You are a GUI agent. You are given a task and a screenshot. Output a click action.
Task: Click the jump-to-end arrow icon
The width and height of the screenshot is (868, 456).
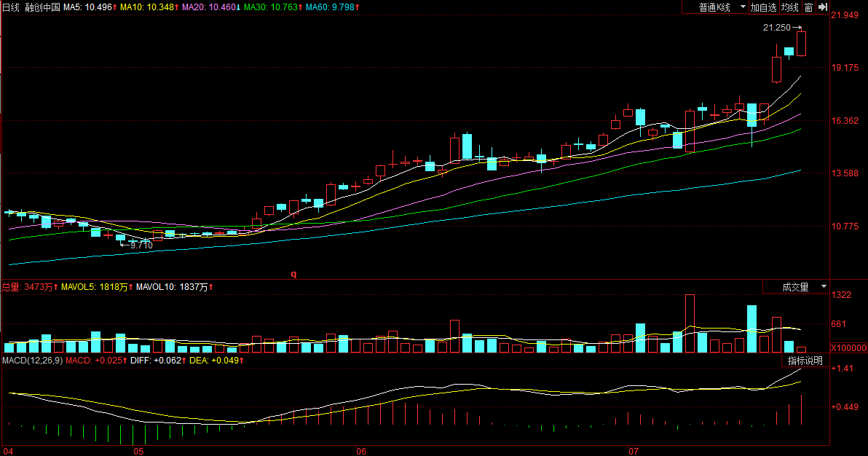coord(823,7)
